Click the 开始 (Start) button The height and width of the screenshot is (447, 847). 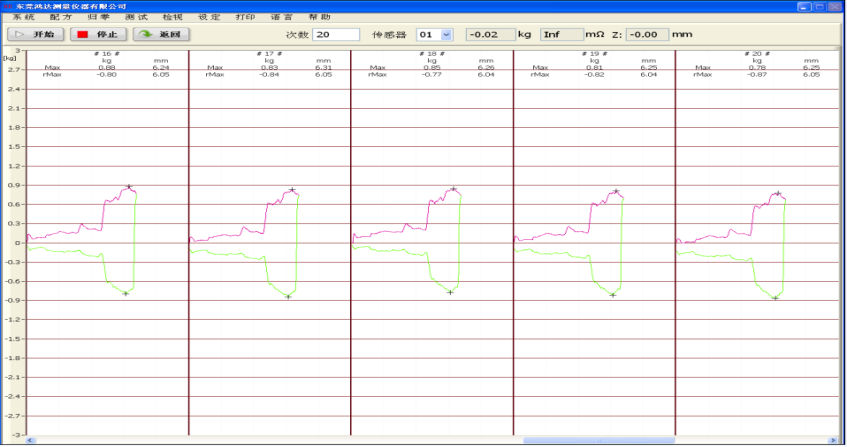click(36, 34)
